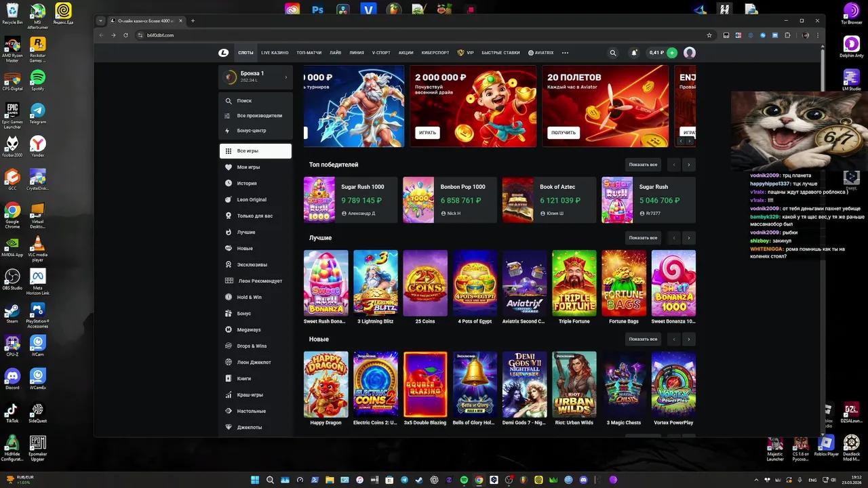Select Leon Original category
This screenshot has height=488, width=868.
pyautogui.click(x=256, y=199)
